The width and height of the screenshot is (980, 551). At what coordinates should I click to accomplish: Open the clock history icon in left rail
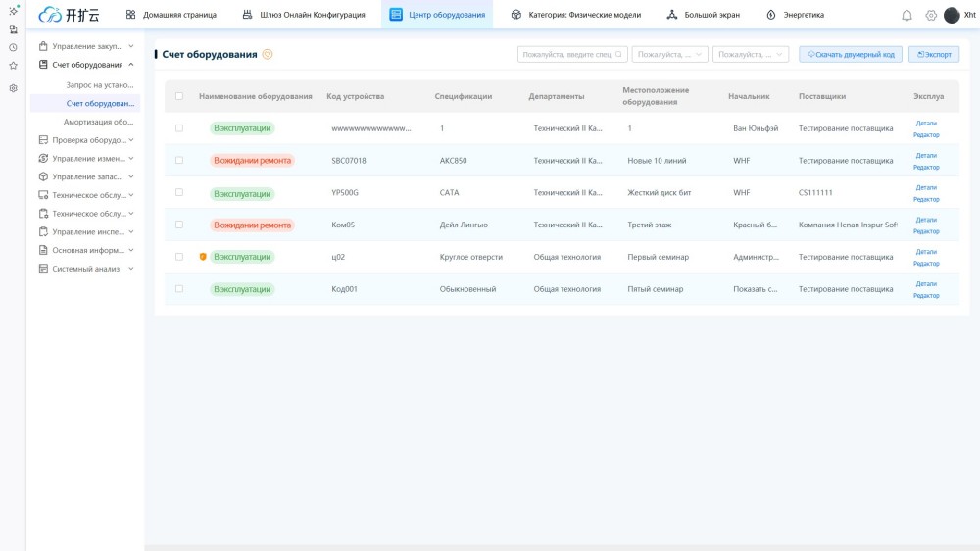tap(13, 47)
